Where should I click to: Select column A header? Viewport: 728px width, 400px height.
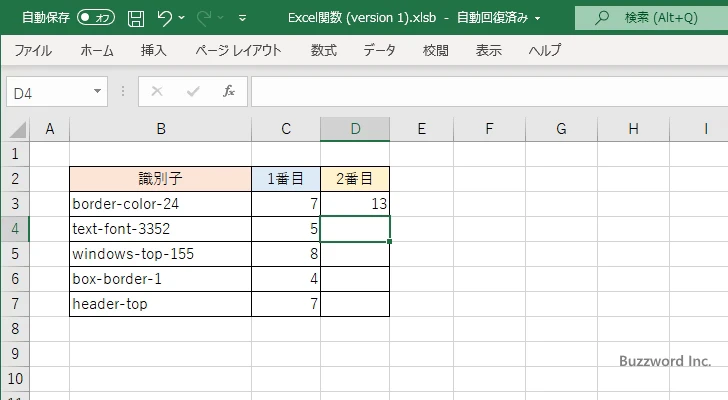50,129
